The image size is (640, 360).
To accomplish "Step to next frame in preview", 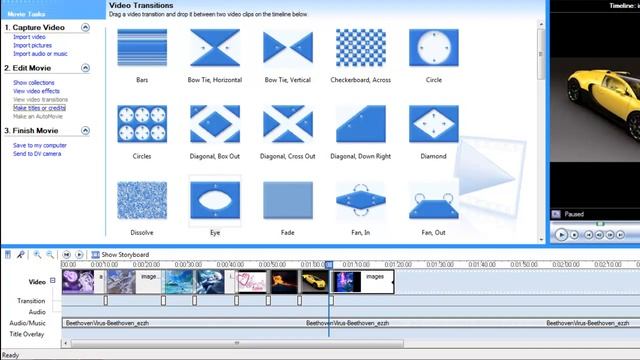I will pyautogui.click(x=609, y=235).
